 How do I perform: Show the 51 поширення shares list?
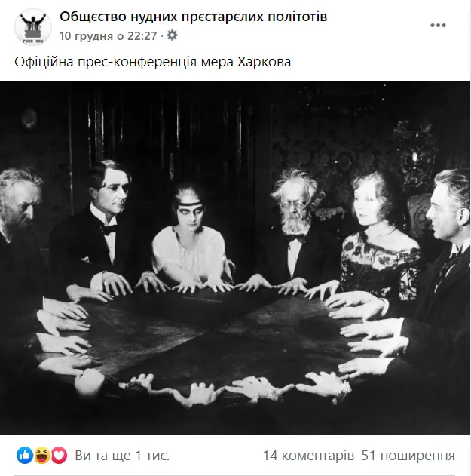click(408, 456)
